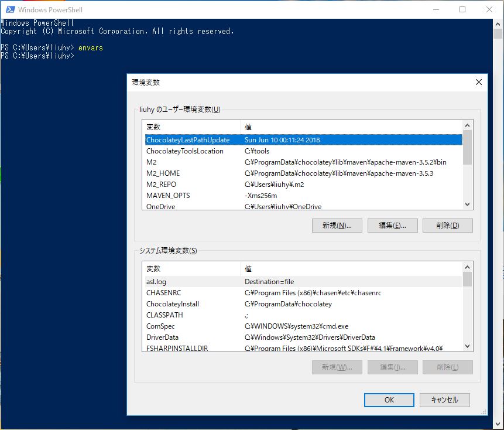Viewport: 504px width, 430px height.
Task: Click 新規(N)... button for user variables
Action: (337, 226)
